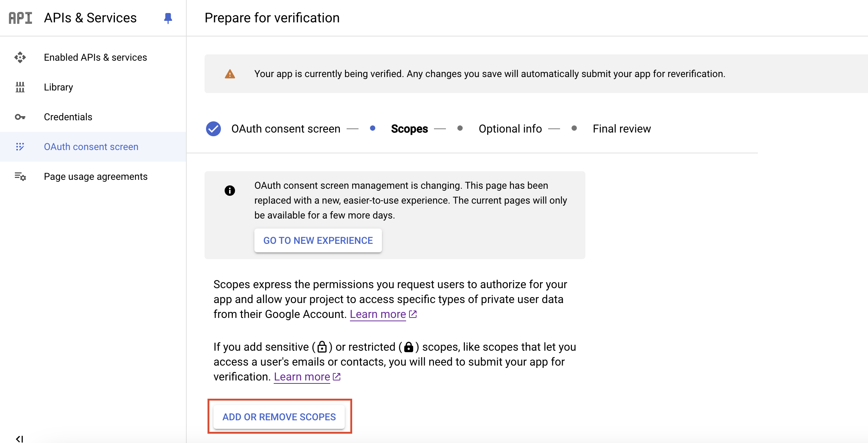This screenshot has width=868, height=443.
Task: Collapse the sidebar navigation panel
Action: point(19,439)
